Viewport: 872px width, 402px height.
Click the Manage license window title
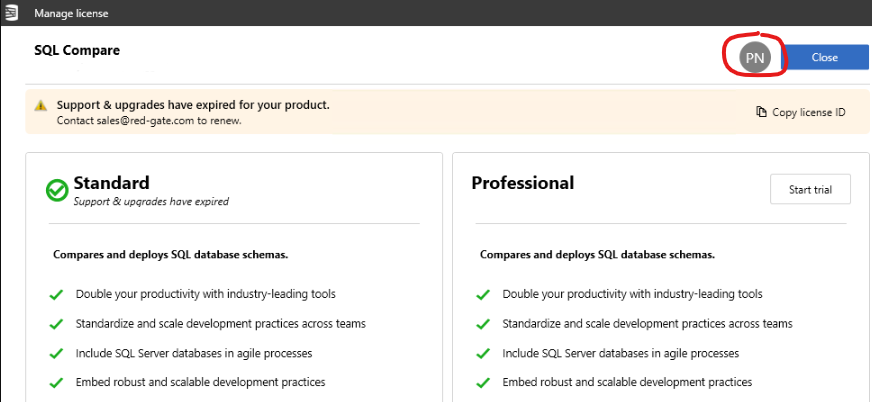(x=71, y=13)
